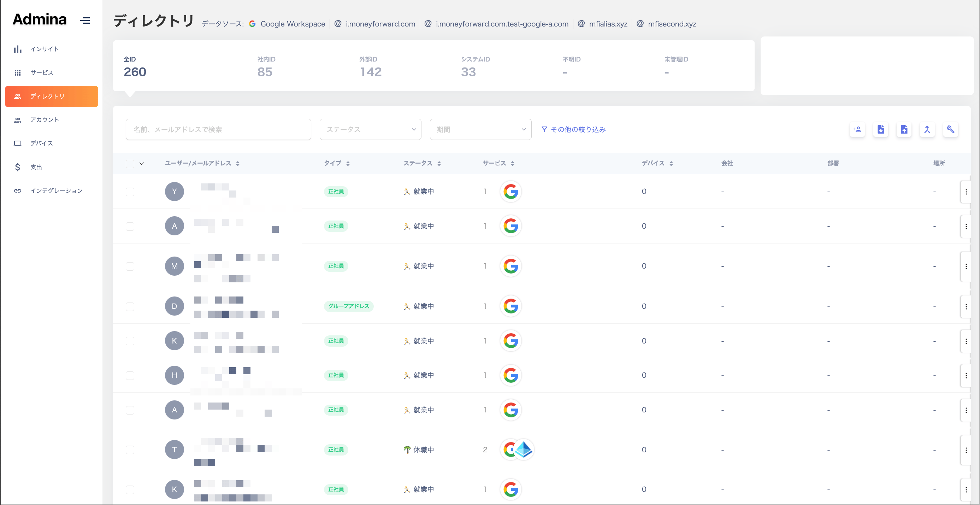Check the row checkbox for user M

coord(130,266)
